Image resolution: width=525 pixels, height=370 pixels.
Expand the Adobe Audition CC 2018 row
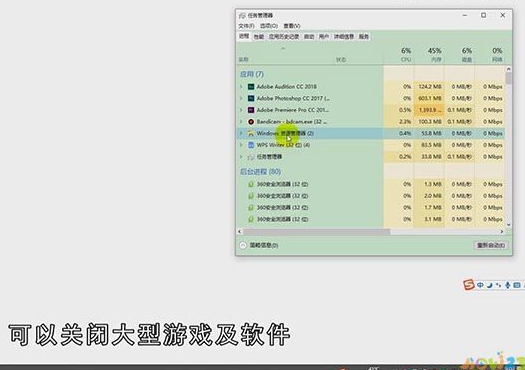point(241,87)
